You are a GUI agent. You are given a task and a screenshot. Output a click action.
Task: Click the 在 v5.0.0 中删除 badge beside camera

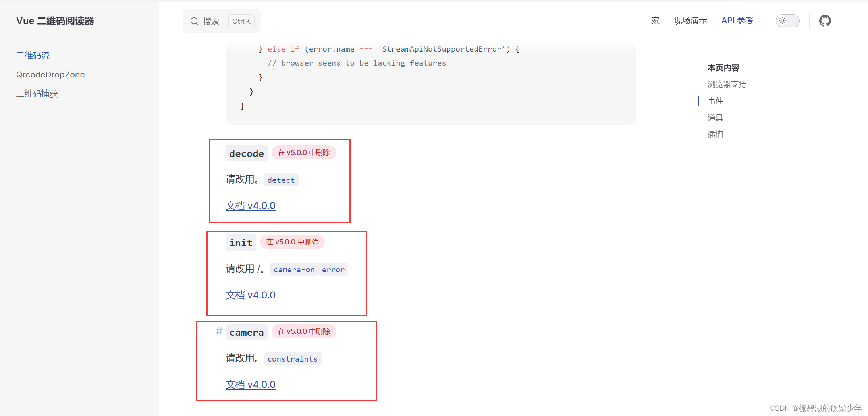(304, 331)
